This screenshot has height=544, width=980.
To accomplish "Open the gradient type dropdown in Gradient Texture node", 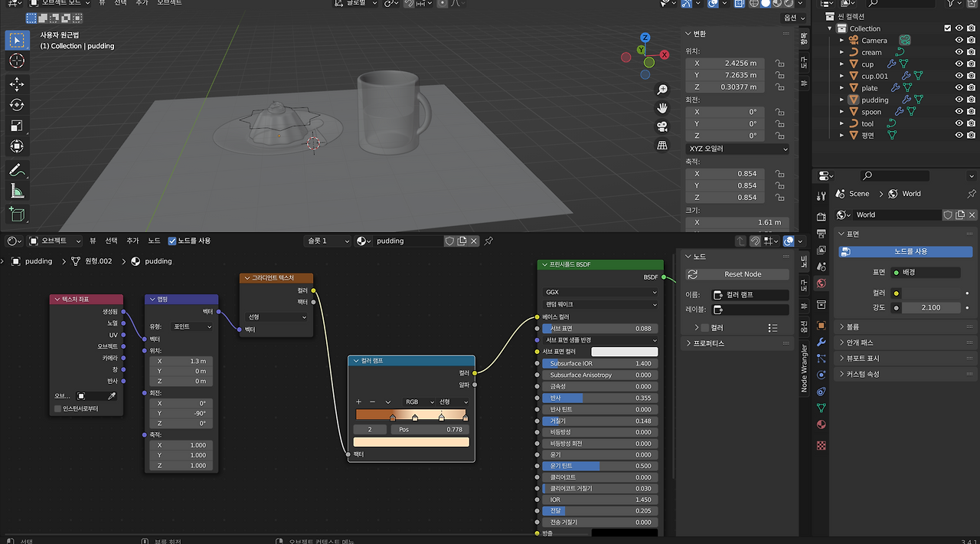I will (x=276, y=316).
